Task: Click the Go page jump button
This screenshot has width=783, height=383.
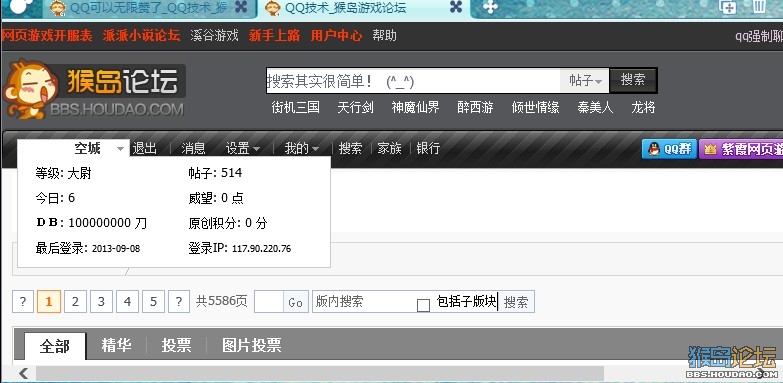Action: 296,302
